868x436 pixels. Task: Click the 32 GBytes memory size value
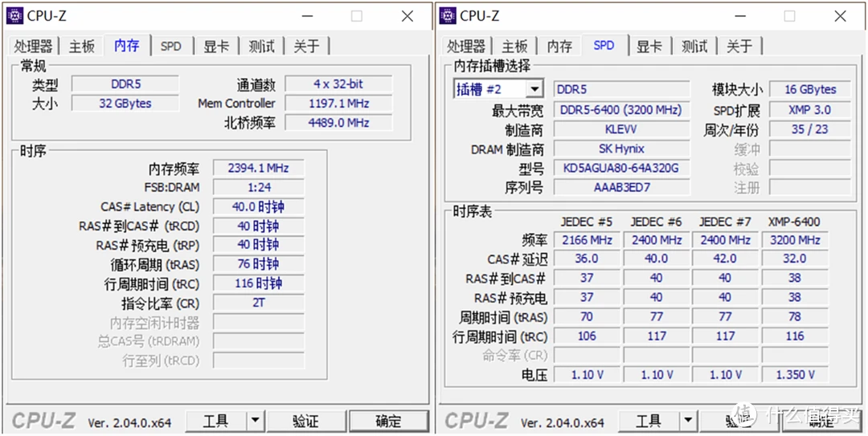[x=125, y=104]
